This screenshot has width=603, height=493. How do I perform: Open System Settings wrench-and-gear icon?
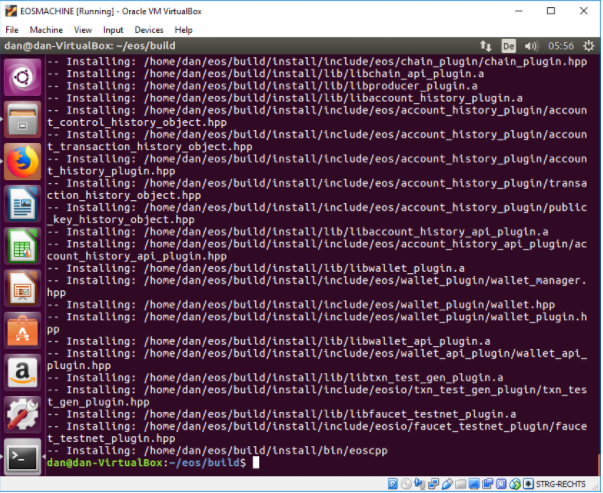[22, 415]
